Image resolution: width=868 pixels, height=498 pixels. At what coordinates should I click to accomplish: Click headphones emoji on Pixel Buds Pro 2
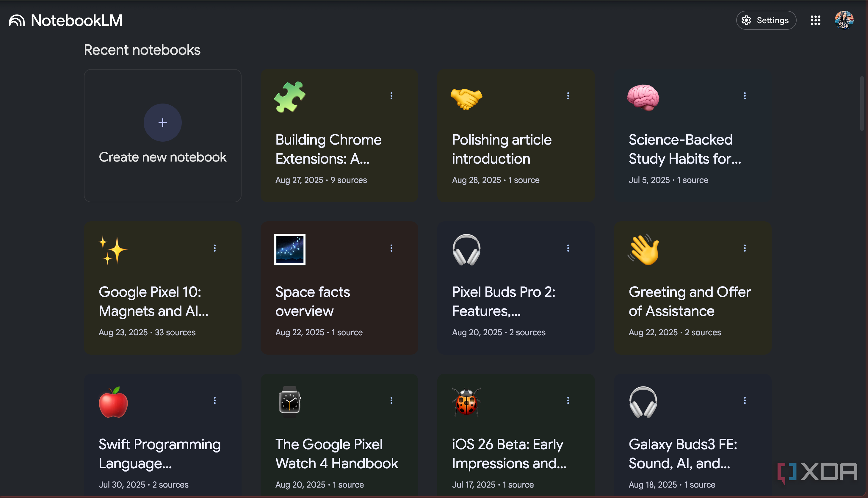[466, 250]
